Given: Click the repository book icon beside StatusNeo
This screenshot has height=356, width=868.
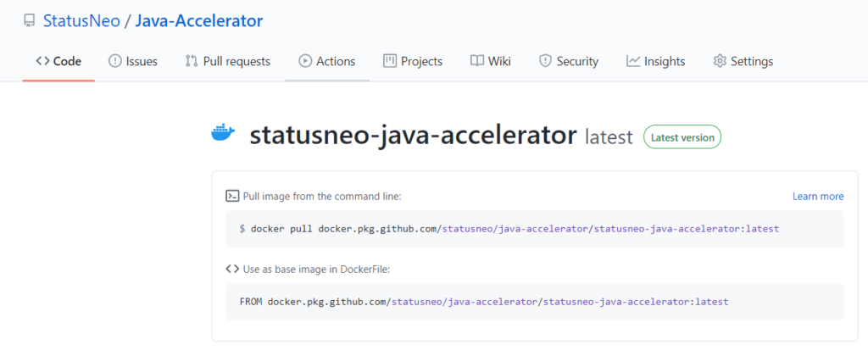Looking at the screenshot, I should point(29,20).
